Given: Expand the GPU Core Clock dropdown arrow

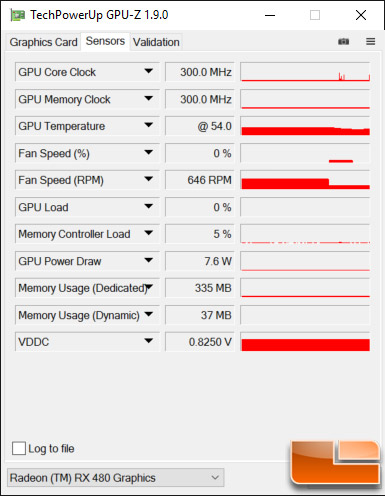Looking at the screenshot, I should click(149, 71).
